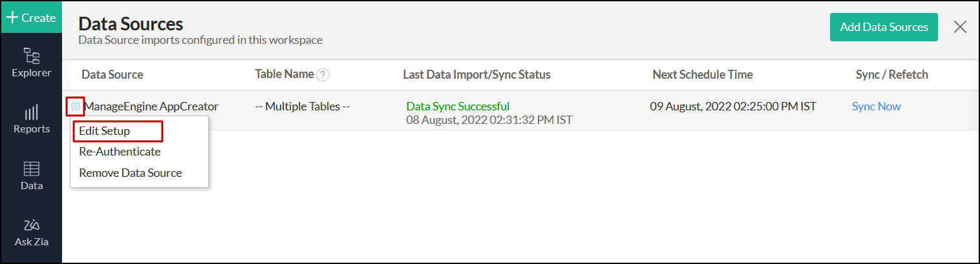Click the Data Sync Successful status text

pyautogui.click(x=458, y=107)
